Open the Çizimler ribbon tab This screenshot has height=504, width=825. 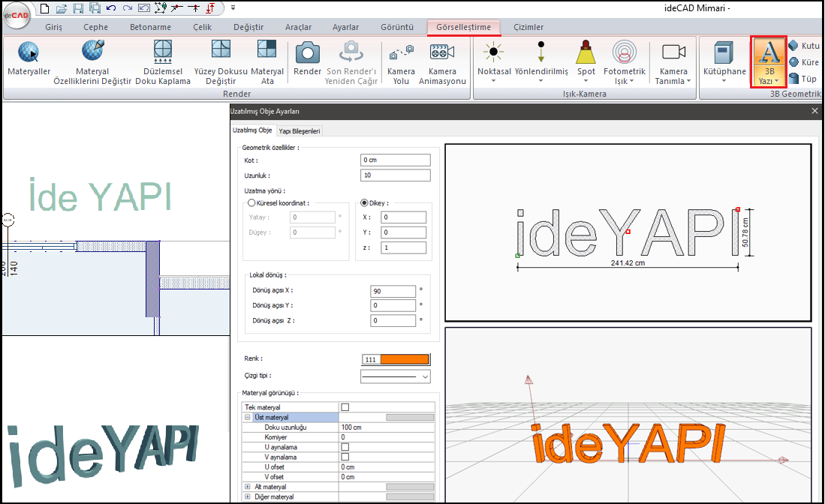(x=528, y=27)
